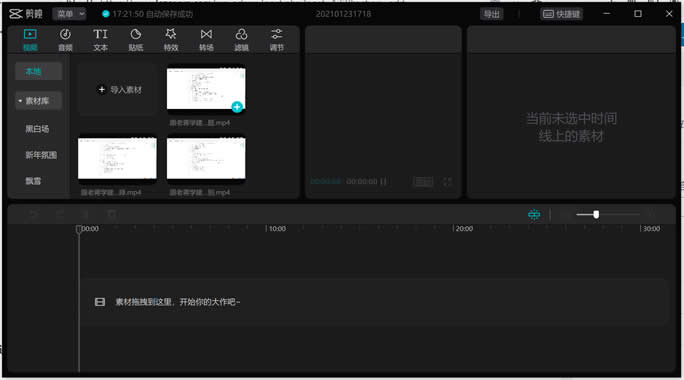
Task: Choose the 黑白场 library category
Action: (37, 129)
